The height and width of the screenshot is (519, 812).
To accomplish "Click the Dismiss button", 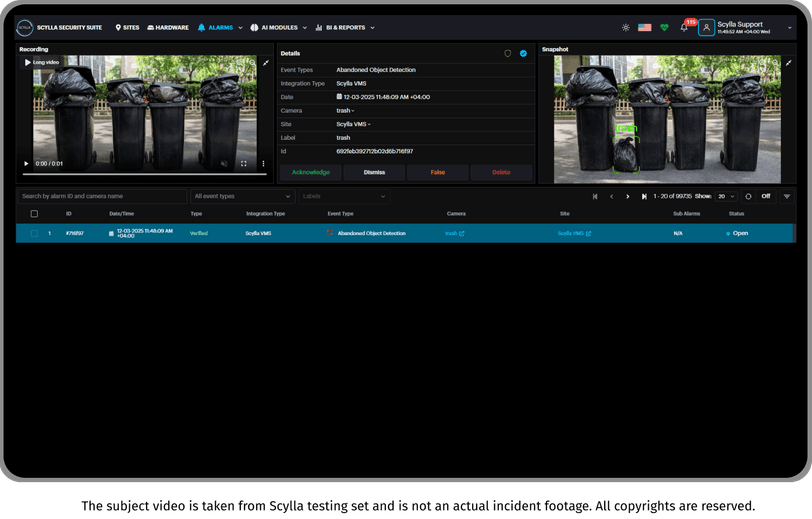I will point(374,172).
